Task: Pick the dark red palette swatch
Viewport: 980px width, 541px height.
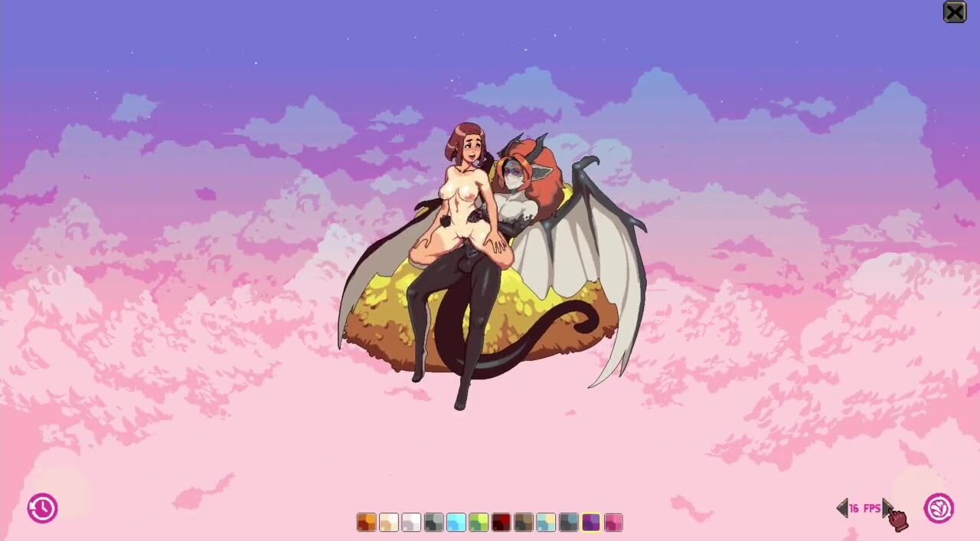Action: point(501,523)
